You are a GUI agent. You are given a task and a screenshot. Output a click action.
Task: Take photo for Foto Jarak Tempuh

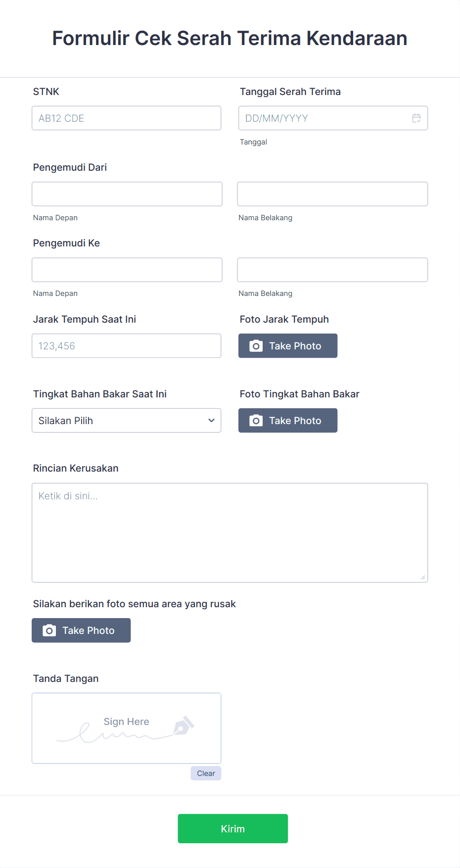click(287, 345)
